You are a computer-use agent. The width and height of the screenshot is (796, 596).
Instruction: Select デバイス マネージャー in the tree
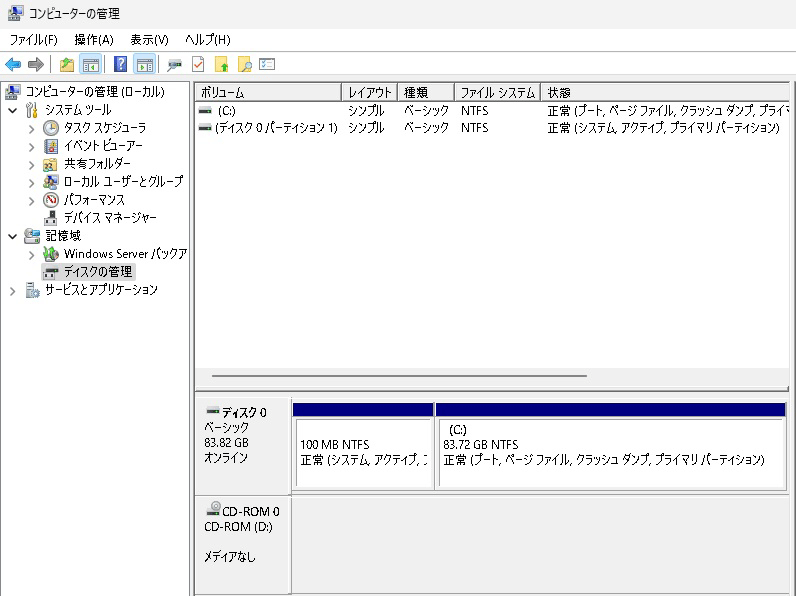tap(109, 217)
